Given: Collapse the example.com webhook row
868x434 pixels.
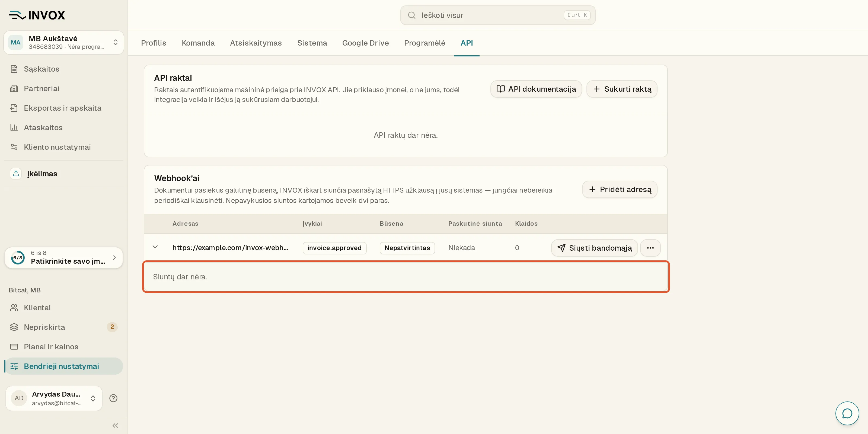Looking at the screenshot, I should pyautogui.click(x=155, y=247).
